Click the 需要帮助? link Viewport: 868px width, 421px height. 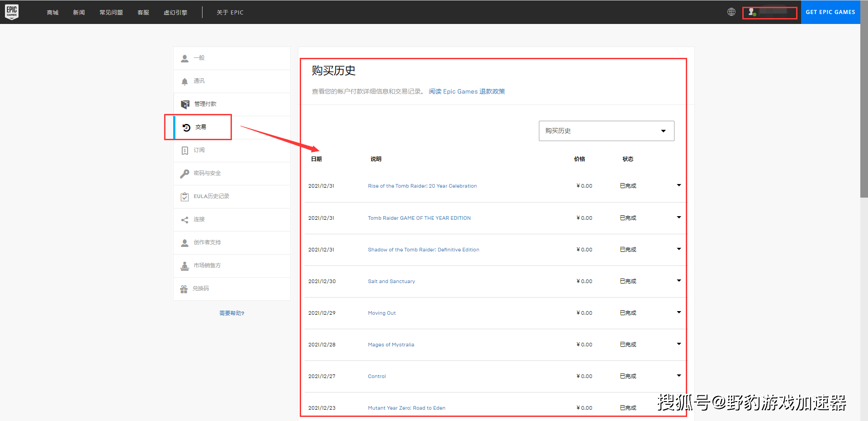[231, 313]
